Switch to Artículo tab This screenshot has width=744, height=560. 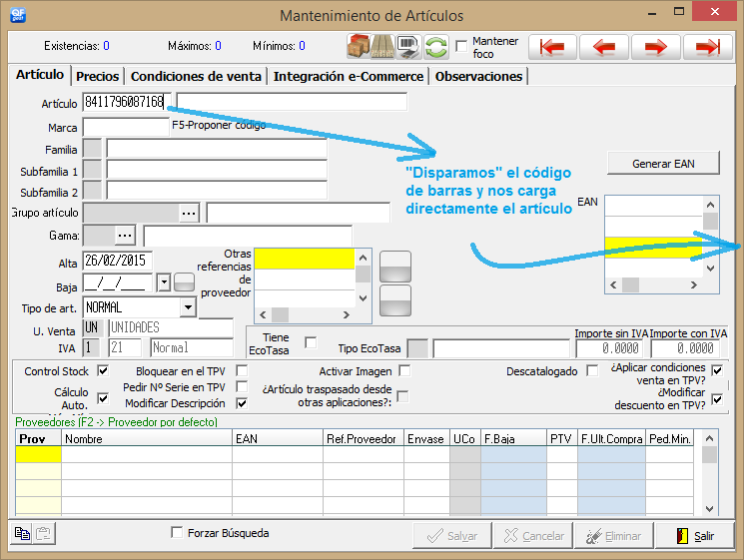[x=40, y=75]
